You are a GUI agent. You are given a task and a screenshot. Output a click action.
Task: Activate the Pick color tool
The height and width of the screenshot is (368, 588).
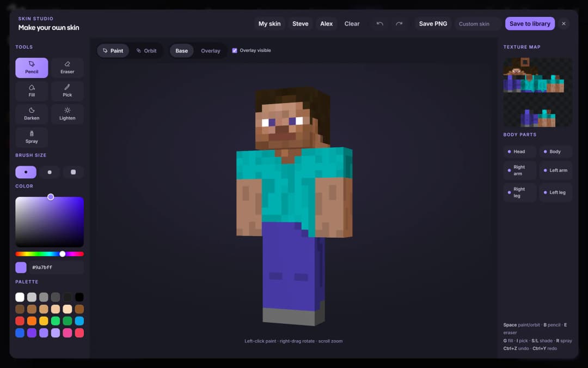[67, 91]
